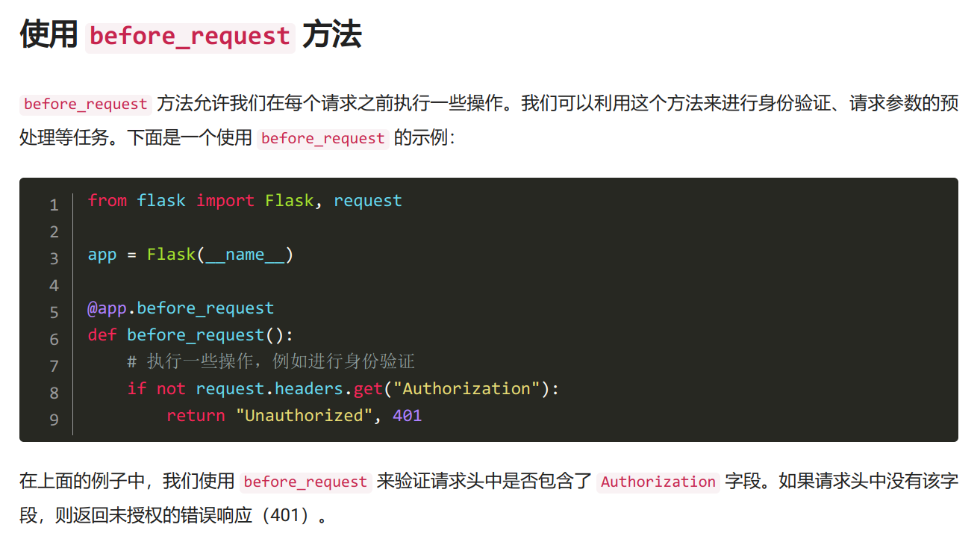Click the 'def' keyword in the code
This screenshot has width=980, height=551.
tap(102, 334)
